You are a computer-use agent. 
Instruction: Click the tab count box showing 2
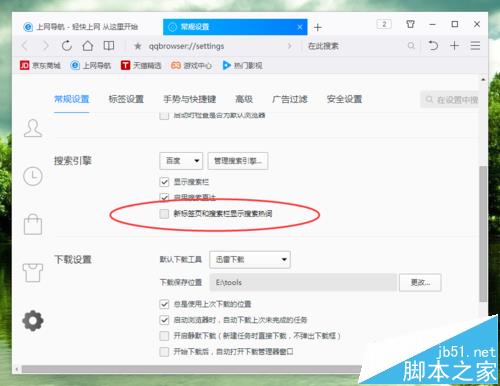[384, 24]
